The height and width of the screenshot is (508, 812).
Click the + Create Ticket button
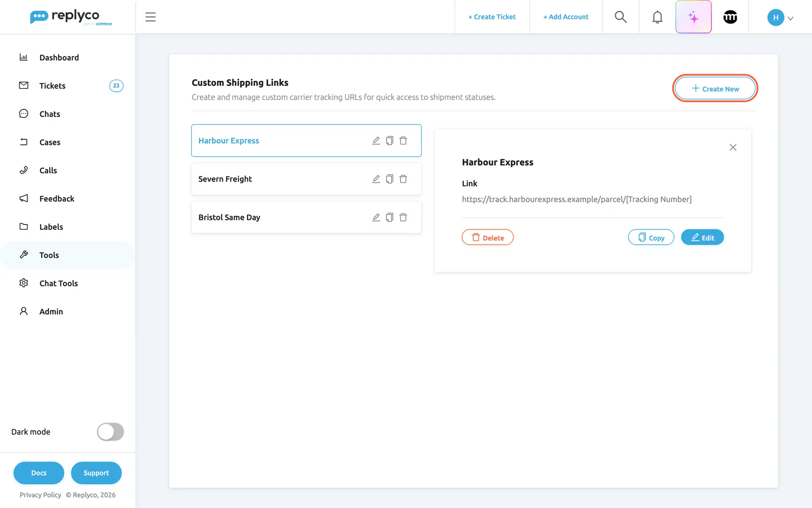(x=492, y=17)
